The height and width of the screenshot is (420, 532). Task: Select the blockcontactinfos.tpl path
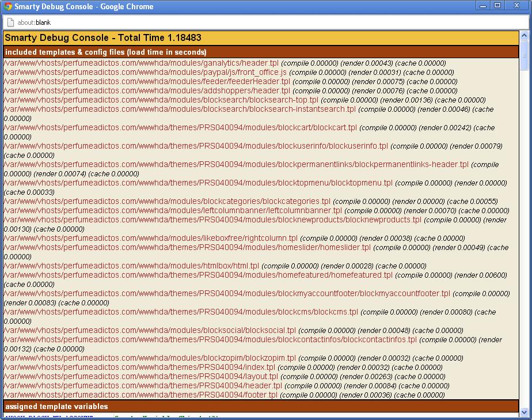point(210,339)
